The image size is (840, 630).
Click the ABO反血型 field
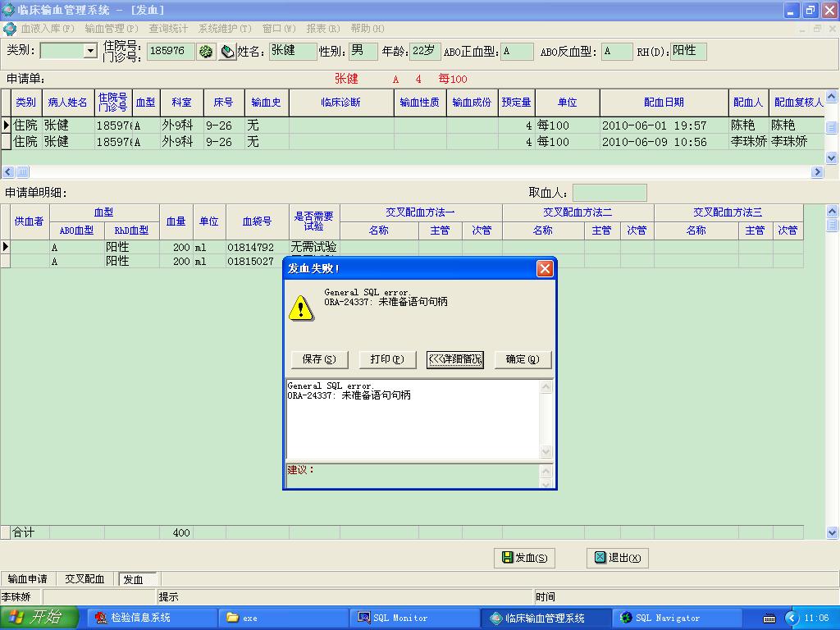point(617,51)
